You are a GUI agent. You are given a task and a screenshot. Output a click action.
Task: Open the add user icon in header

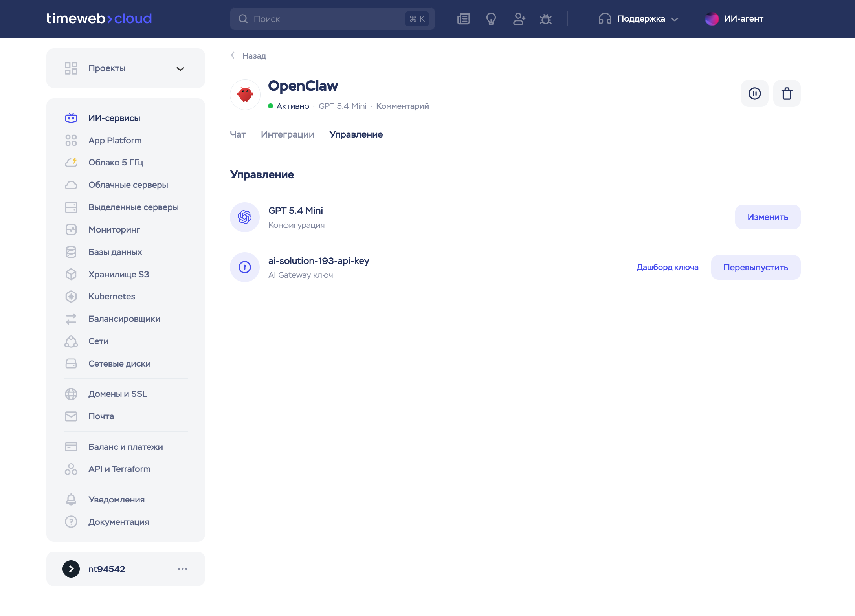click(x=519, y=19)
